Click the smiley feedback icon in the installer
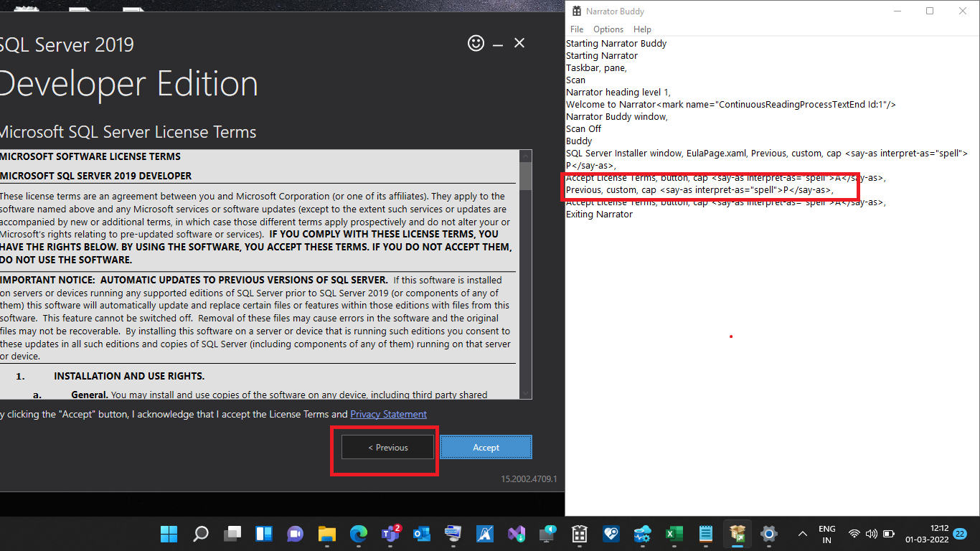 click(476, 43)
